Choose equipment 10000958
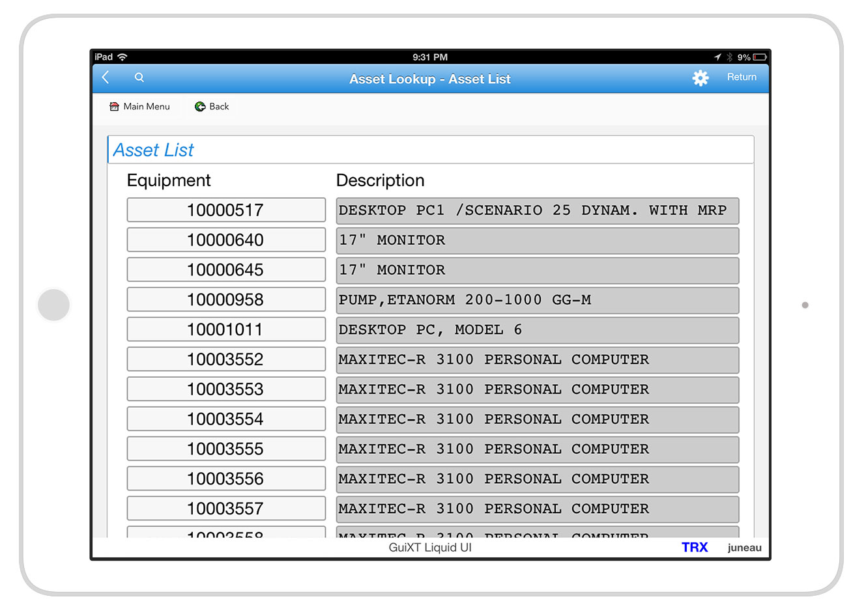 point(225,300)
